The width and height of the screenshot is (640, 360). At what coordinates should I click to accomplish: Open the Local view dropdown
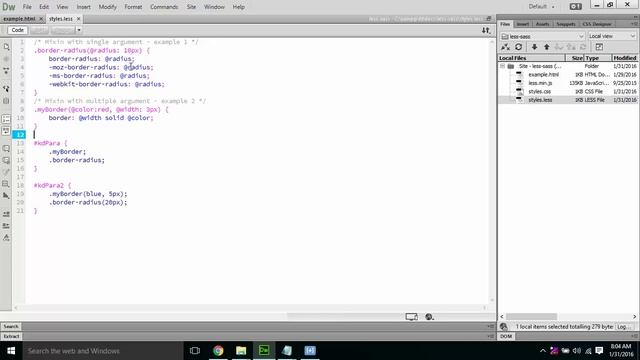(x=612, y=36)
